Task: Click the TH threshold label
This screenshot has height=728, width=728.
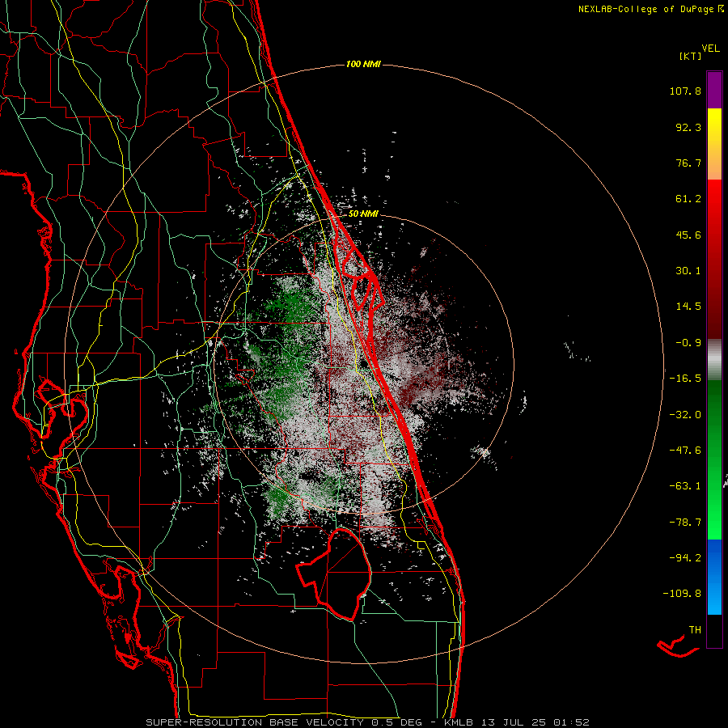Action: click(695, 629)
